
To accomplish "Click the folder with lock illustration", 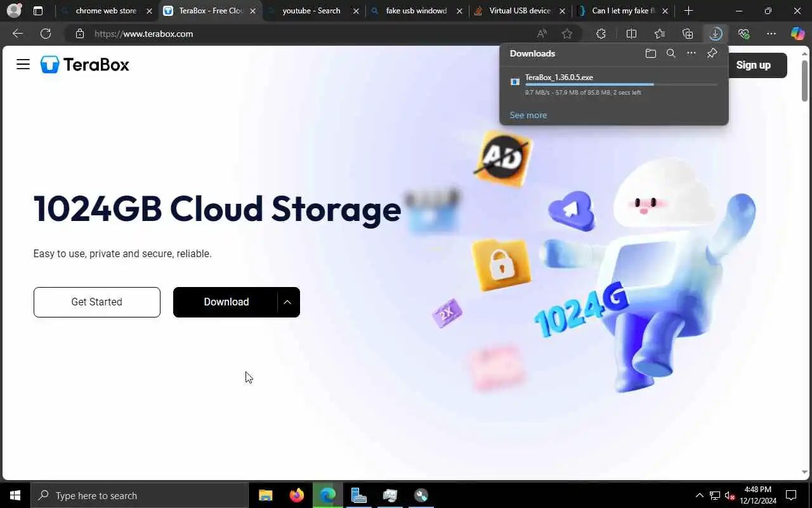I will point(501,265).
